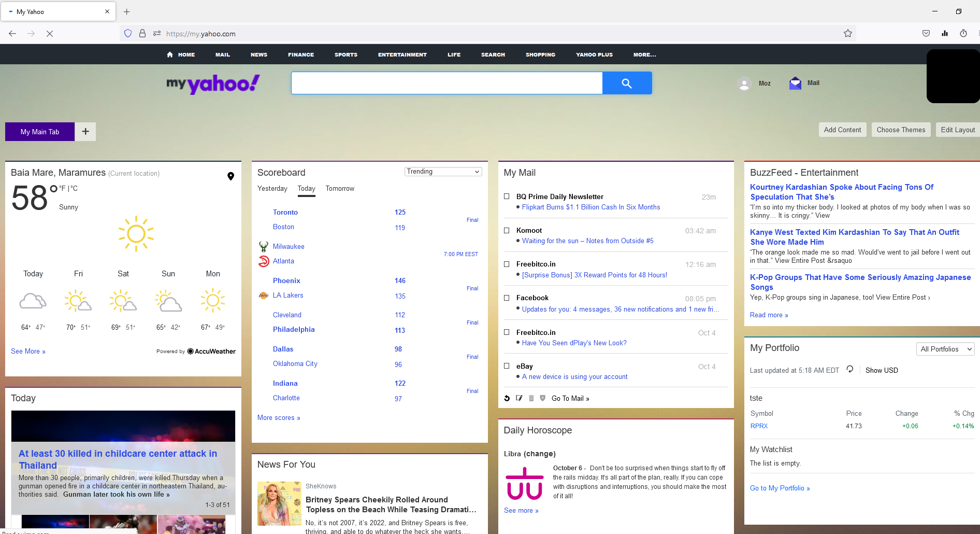
Task: Click the Milwaukee Bucks team logo
Action: click(264, 246)
